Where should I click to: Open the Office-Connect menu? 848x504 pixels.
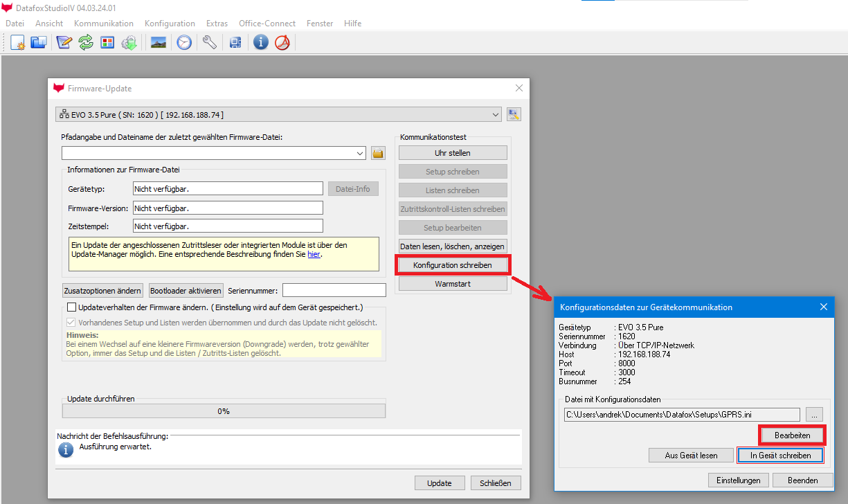[x=267, y=24]
